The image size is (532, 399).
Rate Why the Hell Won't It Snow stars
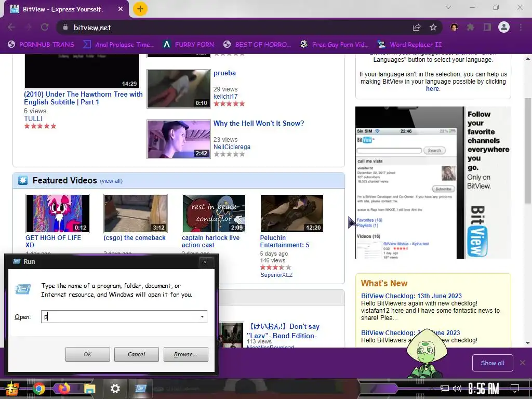[x=229, y=154]
